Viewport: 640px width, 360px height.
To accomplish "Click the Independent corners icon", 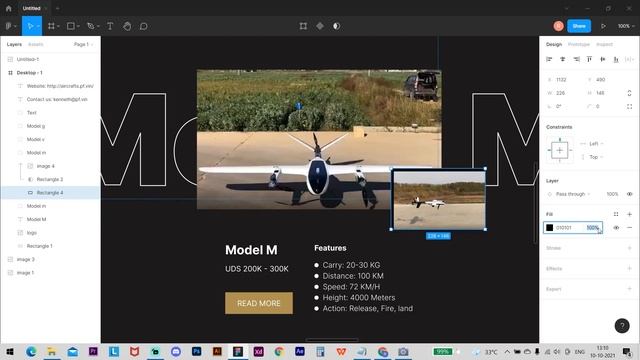I will [x=629, y=107].
